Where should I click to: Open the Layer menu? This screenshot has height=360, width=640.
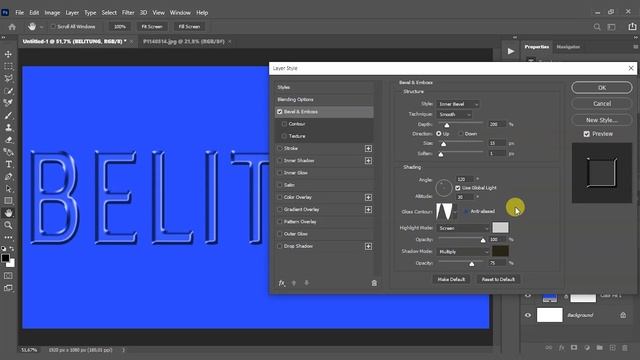click(x=72, y=13)
